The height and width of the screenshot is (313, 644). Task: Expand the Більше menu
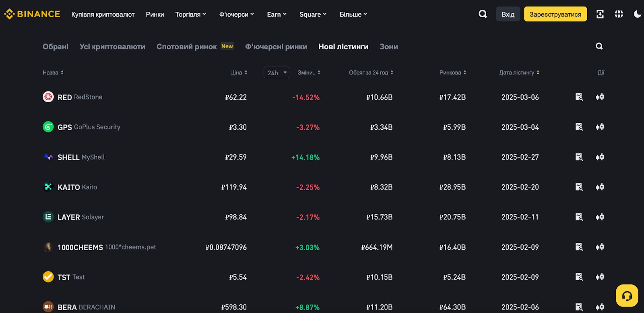(x=353, y=15)
